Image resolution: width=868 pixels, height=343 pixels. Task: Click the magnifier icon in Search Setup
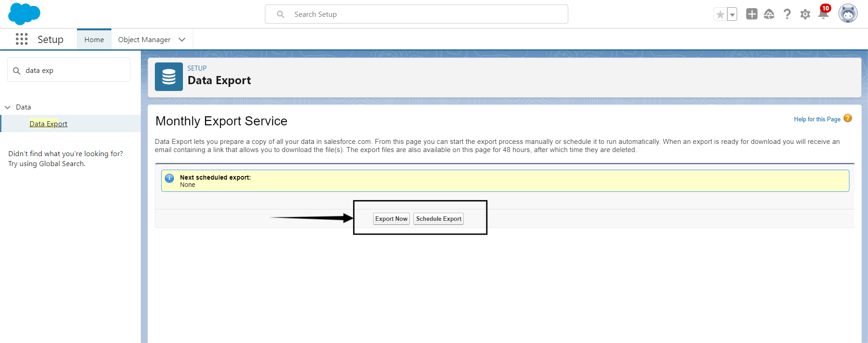point(281,14)
